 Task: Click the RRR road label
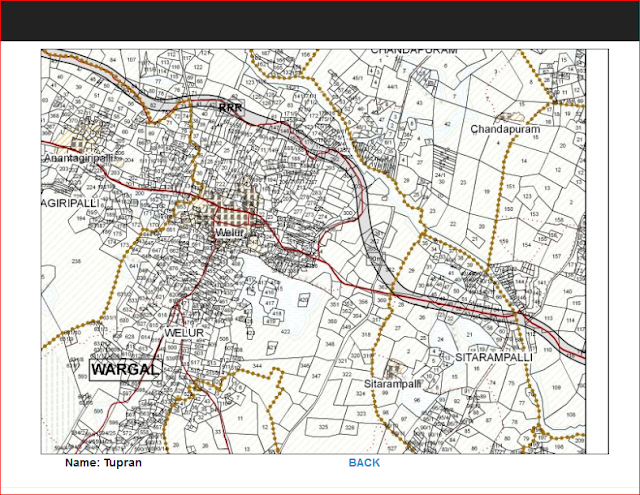tap(230, 108)
